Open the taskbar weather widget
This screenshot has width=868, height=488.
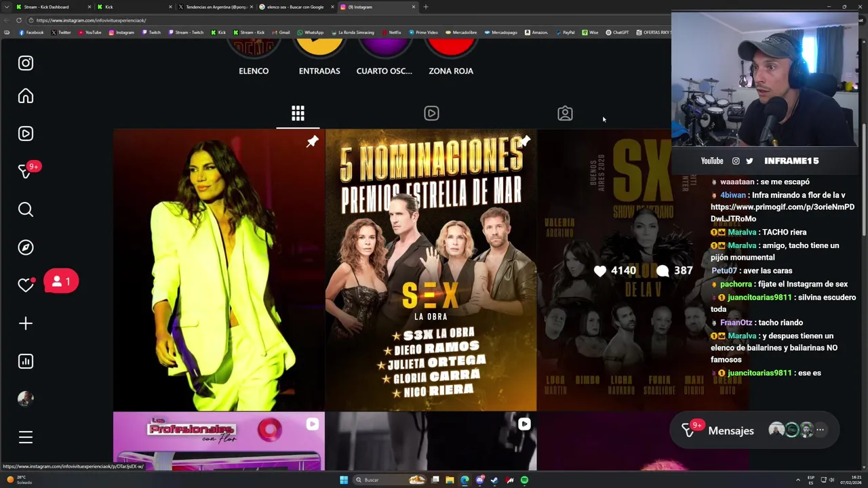point(19,480)
